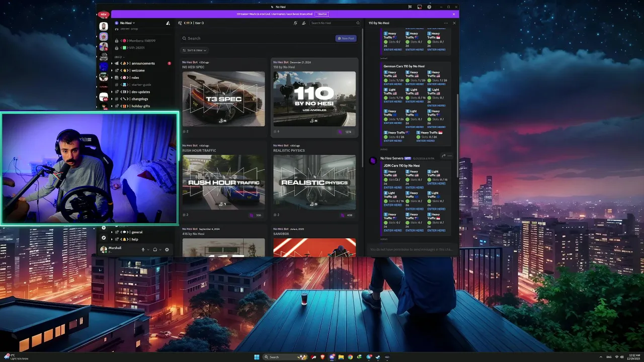Screen dimensions: 644x362
Task: Select the second server avatar with purple background
Action: point(104,37)
